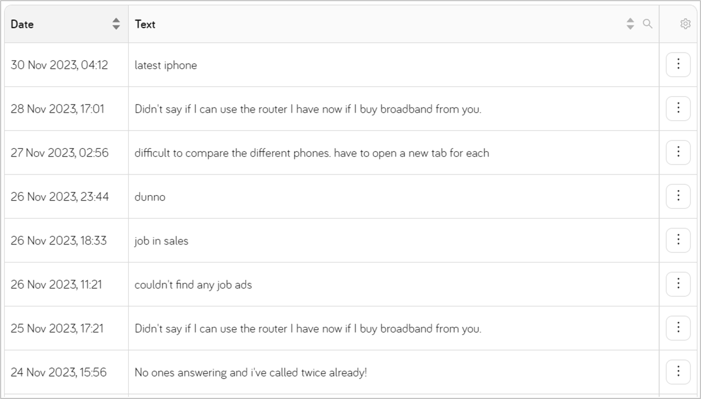701x399 pixels.
Task: Select the 'dunno' response cell
Action: (394, 197)
